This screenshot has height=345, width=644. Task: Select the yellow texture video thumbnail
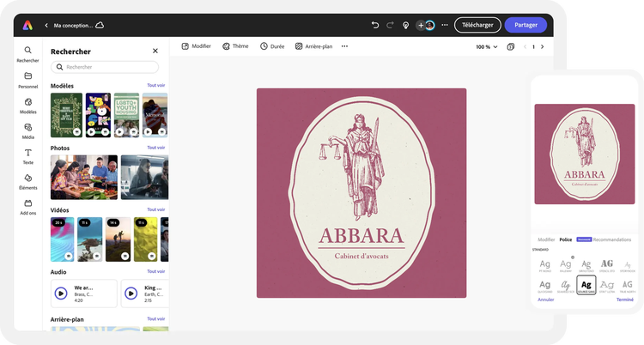pyautogui.click(x=145, y=239)
